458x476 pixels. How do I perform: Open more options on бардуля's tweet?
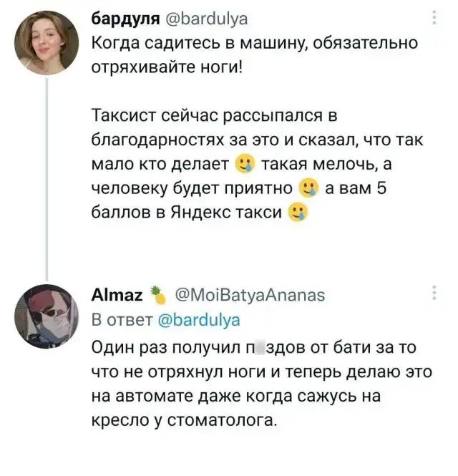[x=437, y=18]
